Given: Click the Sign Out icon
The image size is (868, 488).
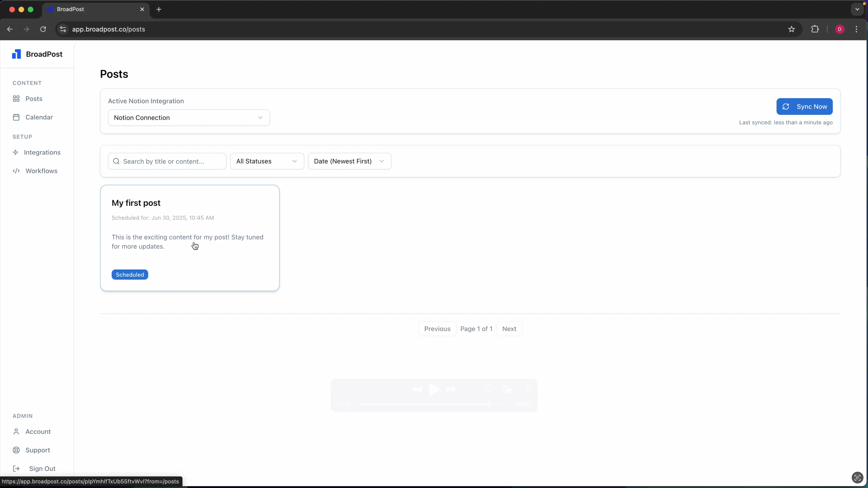Looking at the screenshot, I should click(16, 469).
